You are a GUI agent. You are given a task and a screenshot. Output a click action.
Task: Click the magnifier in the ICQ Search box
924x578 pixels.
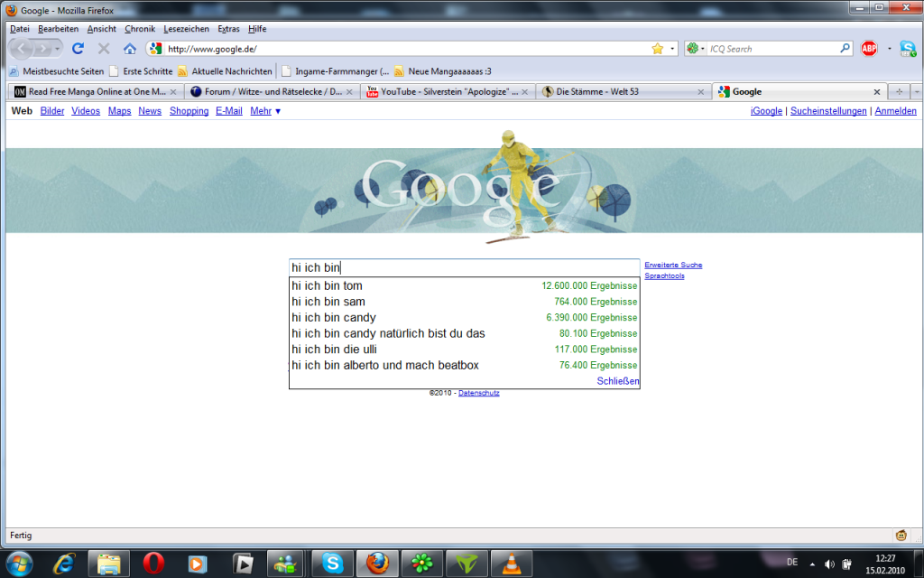[845, 49]
